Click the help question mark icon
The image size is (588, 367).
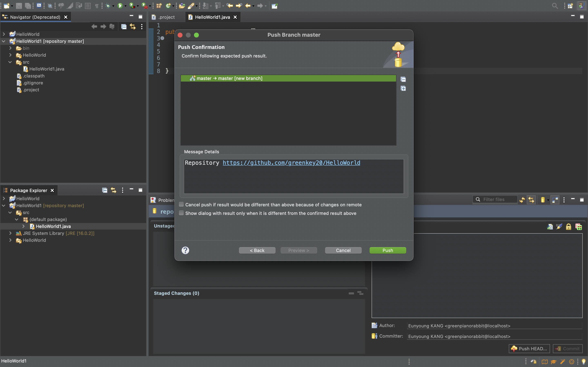185,250
